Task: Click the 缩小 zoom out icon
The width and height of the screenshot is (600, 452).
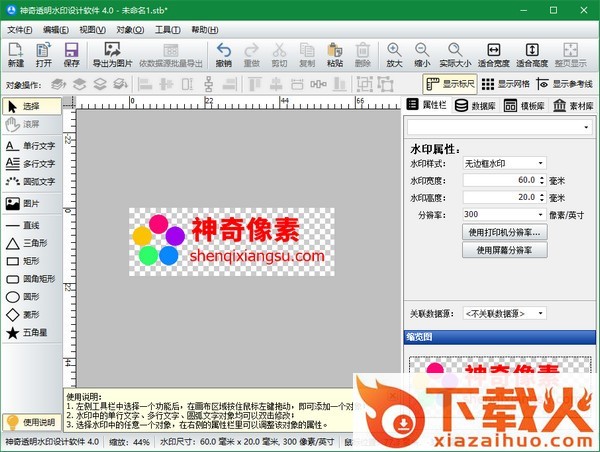Action: tap(422, 55)
